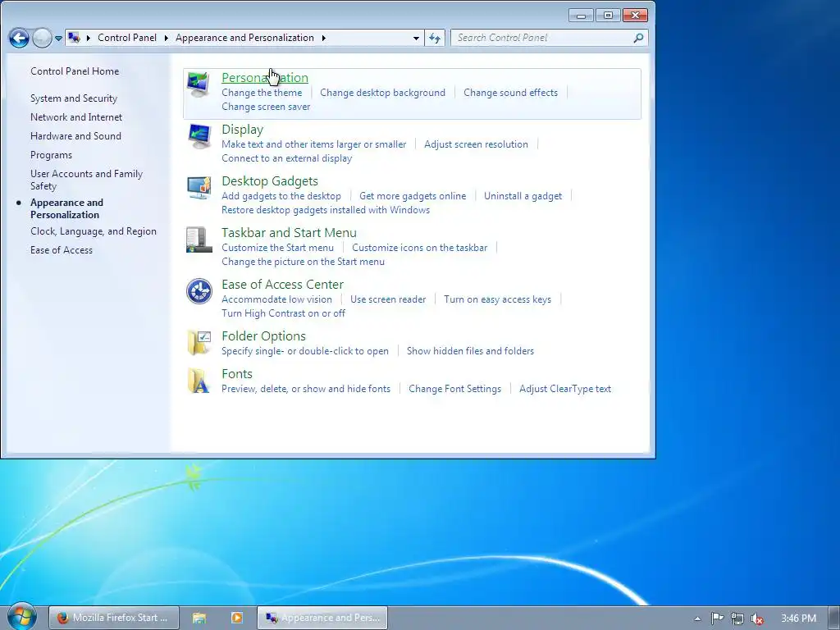Click Turn High Contrast on or off

(283, 313)
